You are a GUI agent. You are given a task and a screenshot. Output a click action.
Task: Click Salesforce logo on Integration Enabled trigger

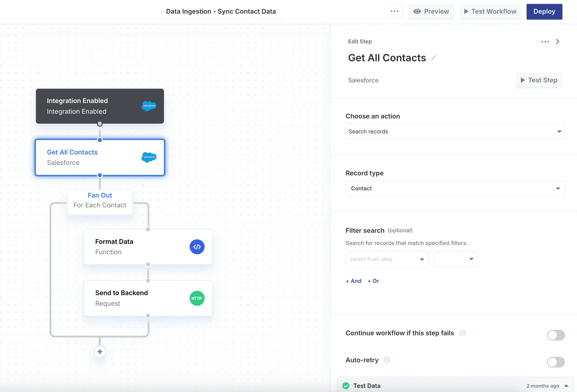coord(149,106)
